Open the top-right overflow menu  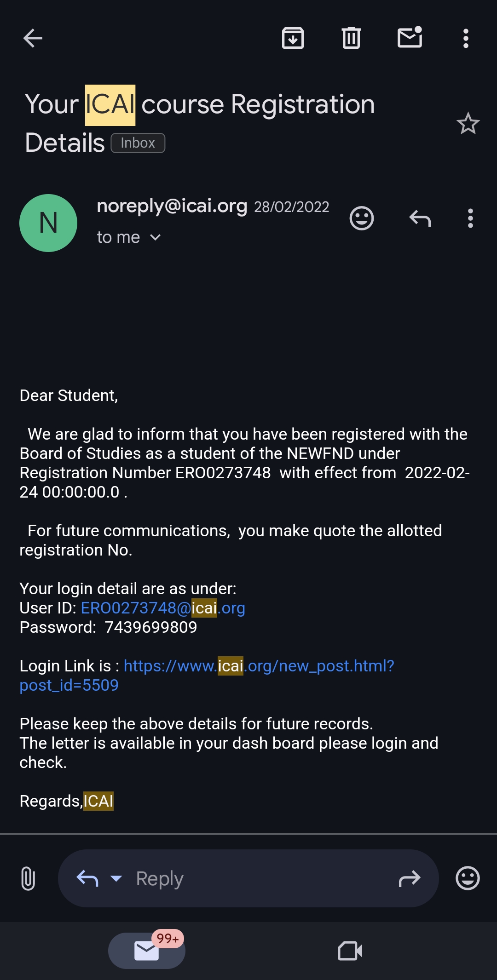pyautogui.click(x=466, y=38)
